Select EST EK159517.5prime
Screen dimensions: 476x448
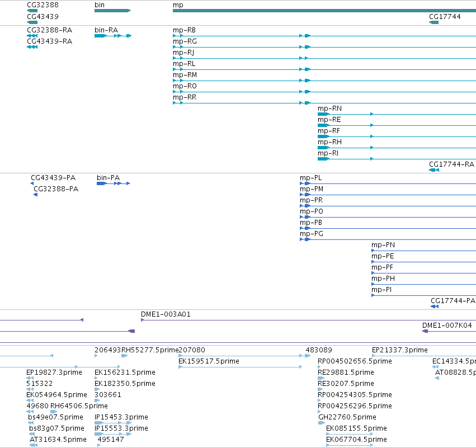click(209, 361)
